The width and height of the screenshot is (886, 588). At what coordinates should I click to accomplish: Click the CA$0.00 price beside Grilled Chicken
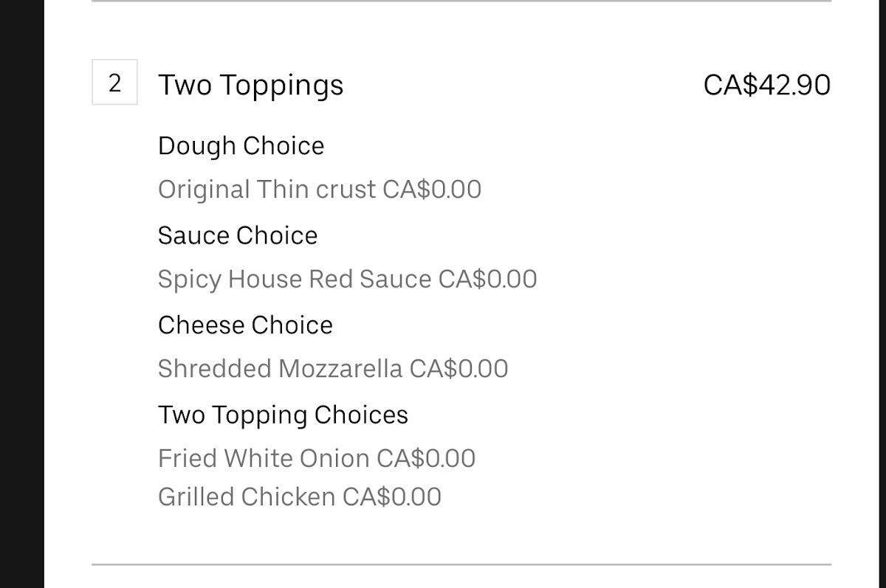(x=392, y=497)
